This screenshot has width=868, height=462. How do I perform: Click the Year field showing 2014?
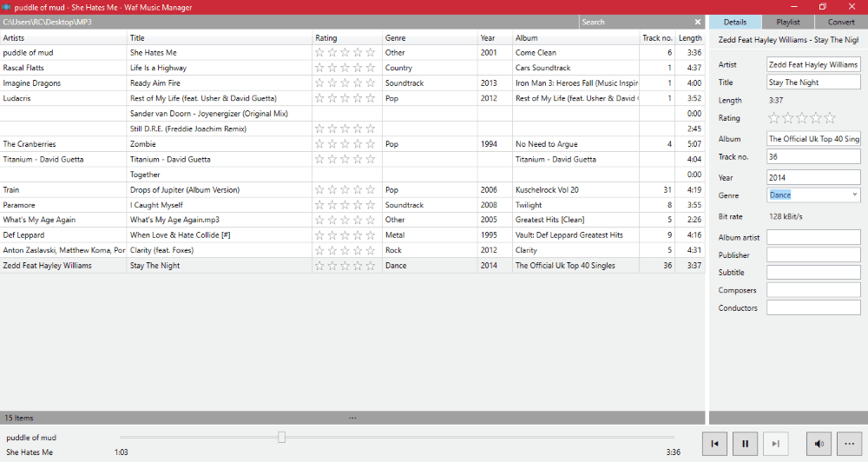[813, 177]
